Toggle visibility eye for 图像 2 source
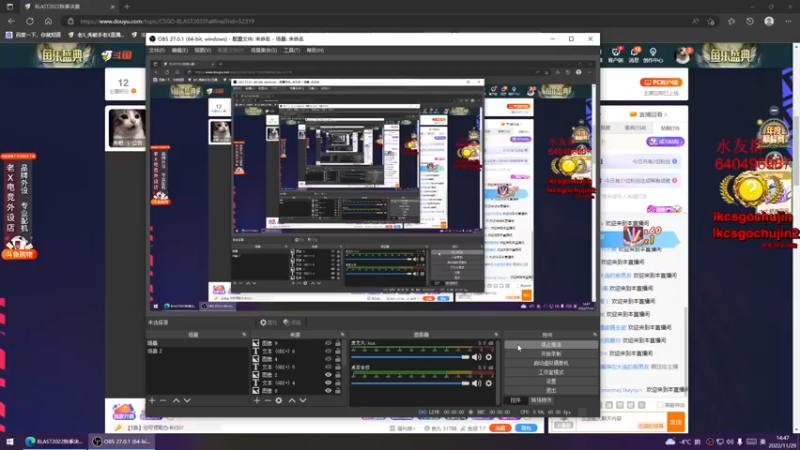The image size is (800, 450). point(328,375)
